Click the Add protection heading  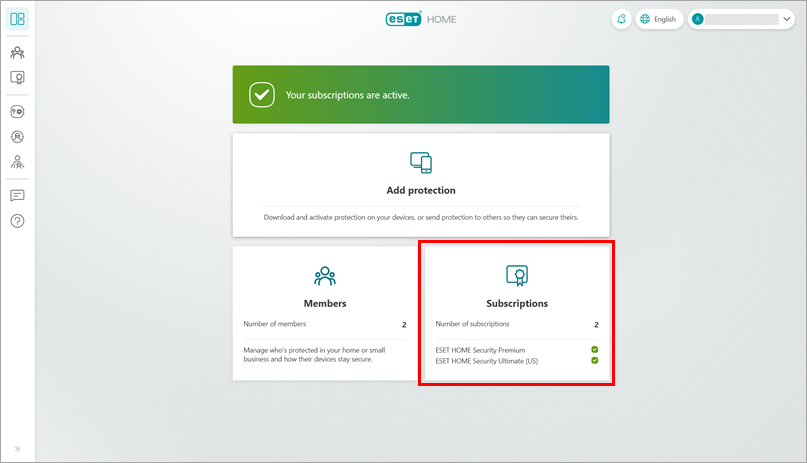click(420, 190)
